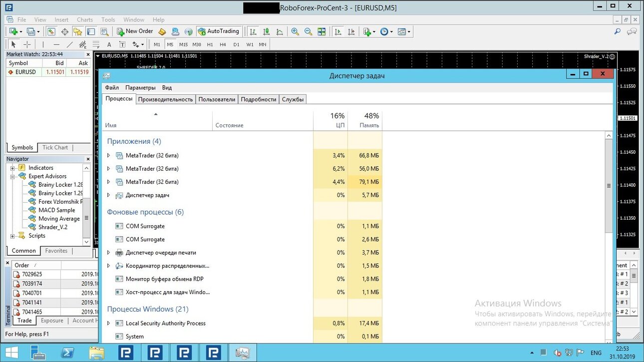Image resolution: width=644 pixels, height=362 pixels.
Task: Select the crosshair cursor tool
Action: [27, 44]
